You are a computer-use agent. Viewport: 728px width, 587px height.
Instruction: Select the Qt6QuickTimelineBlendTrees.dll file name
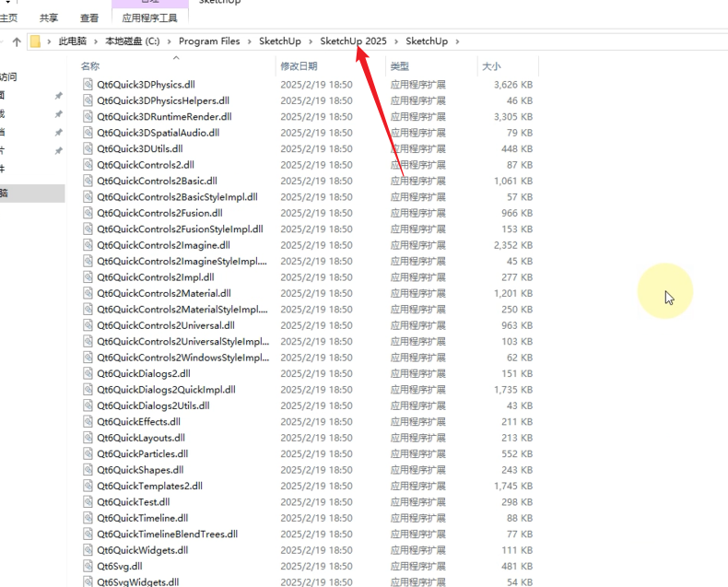coord(167,534)
